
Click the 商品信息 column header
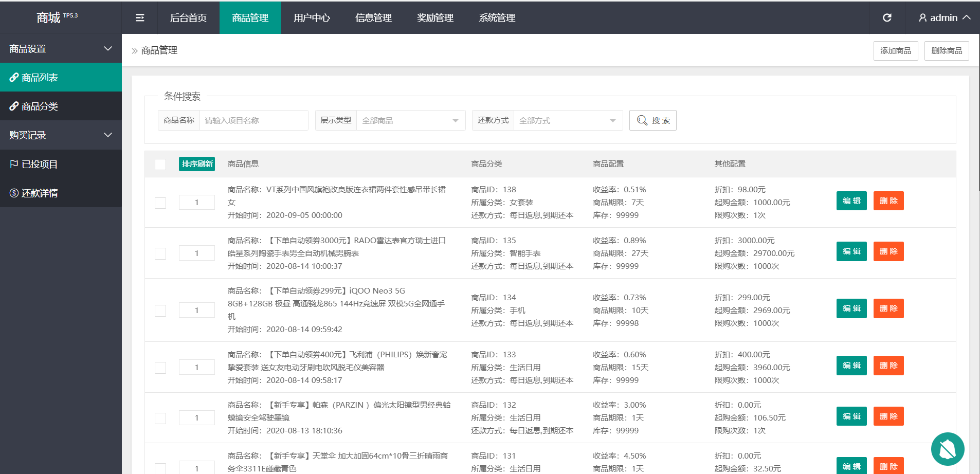[x=243, y=164]
